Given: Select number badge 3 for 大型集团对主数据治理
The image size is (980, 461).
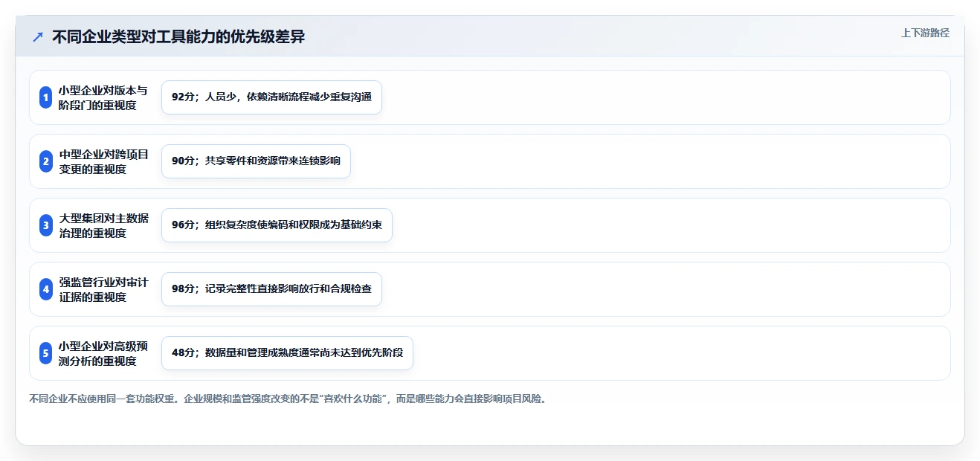Looking at the screenshot, I should [x=45, y=225].
